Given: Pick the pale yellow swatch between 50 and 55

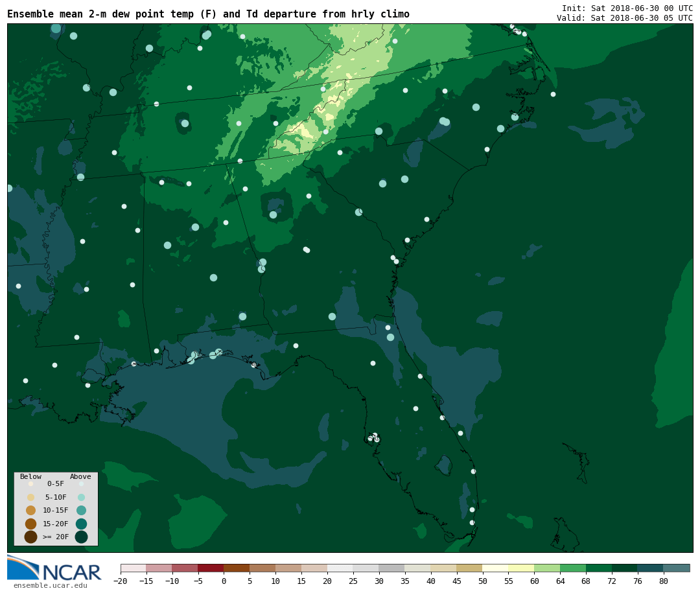Looking at the screenshot, I should (496, 568).
